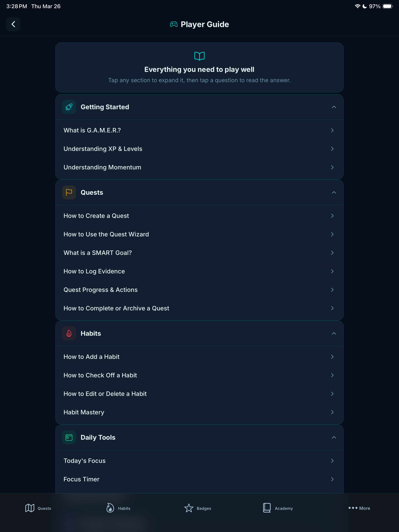Viewport: 399px width, 532px height.
Task: Tap the open book icon in header card
Action: pyautogui.click(x=199, y=56)
